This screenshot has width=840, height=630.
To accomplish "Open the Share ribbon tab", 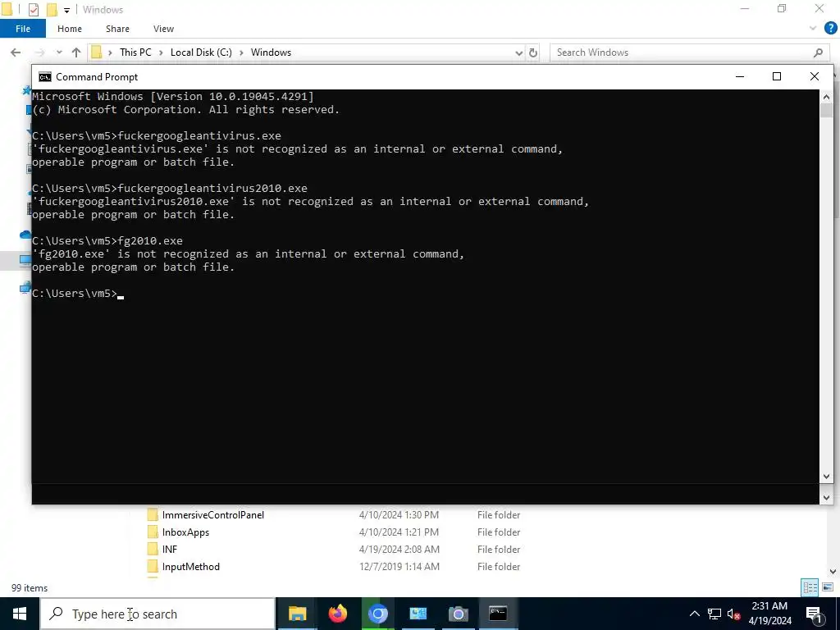I will [x=117, y=29].
